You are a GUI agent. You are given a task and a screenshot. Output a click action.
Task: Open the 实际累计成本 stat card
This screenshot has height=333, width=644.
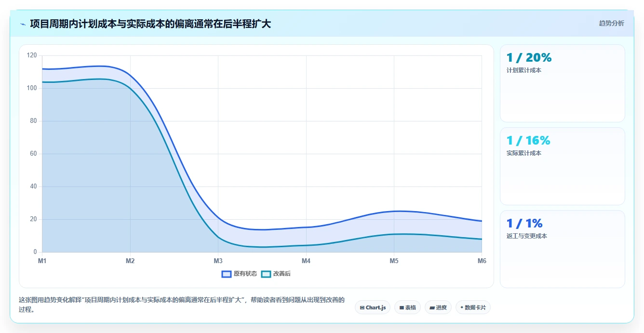click(563, 166)
